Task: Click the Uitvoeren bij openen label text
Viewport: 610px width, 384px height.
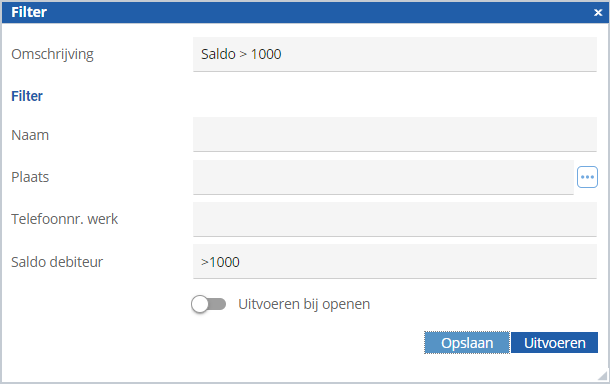Action: click(x=304, y=304)
